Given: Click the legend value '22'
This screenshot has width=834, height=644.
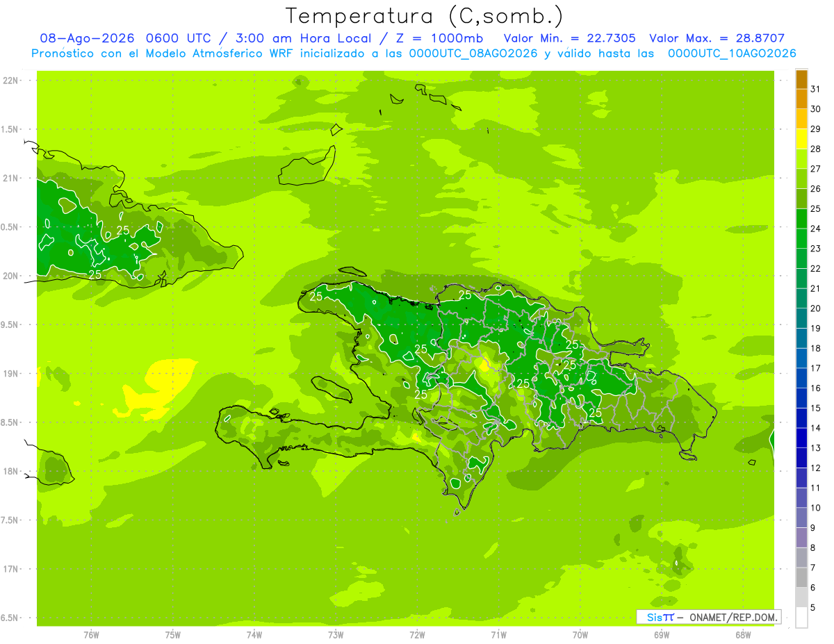Looking at the screenshot, I should point(815,268).
